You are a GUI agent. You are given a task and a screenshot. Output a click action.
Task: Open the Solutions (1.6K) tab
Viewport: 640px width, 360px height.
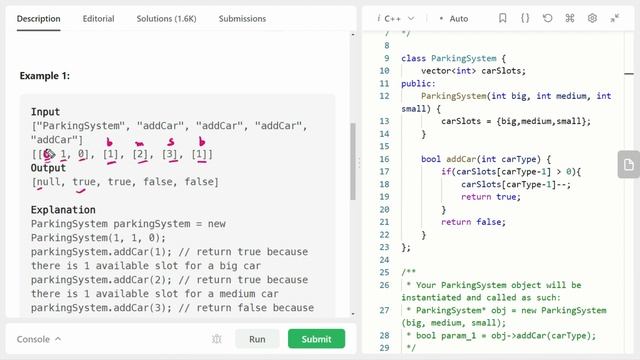[166, 19]
